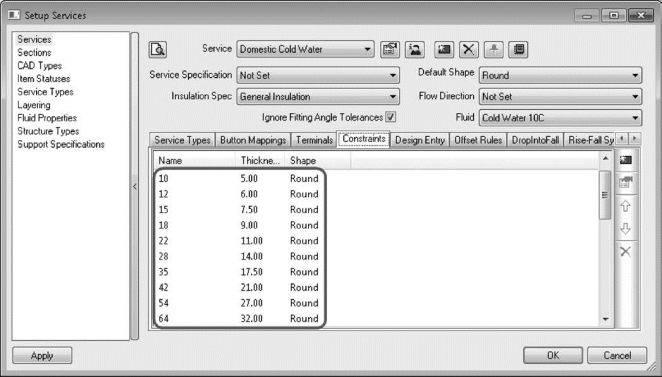Open the Fluid dropdown Cold Water 10C
Screen dimensions: 662x377
pyautogui.click(x=560, y=118)
